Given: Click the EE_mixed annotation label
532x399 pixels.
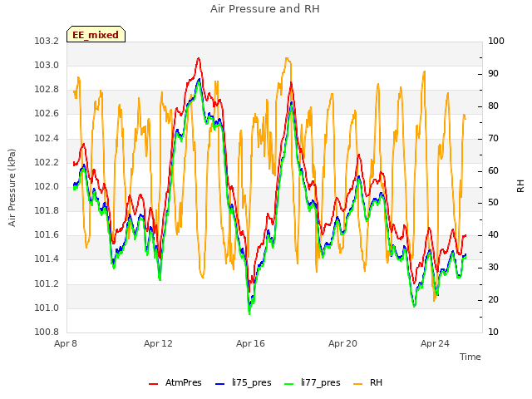Looking at the screenshot, I should click(96, 35).
